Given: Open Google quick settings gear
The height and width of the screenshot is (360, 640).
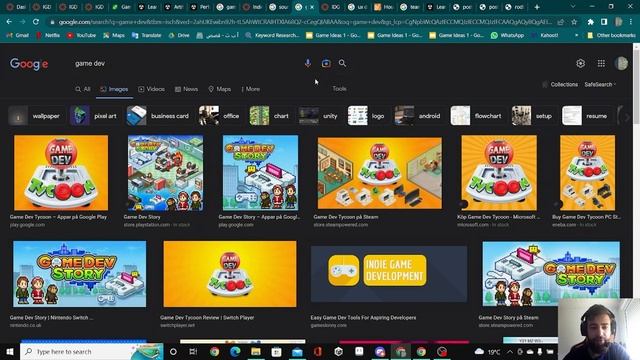Looking at the screenshot, I should [x=580, y=63].
